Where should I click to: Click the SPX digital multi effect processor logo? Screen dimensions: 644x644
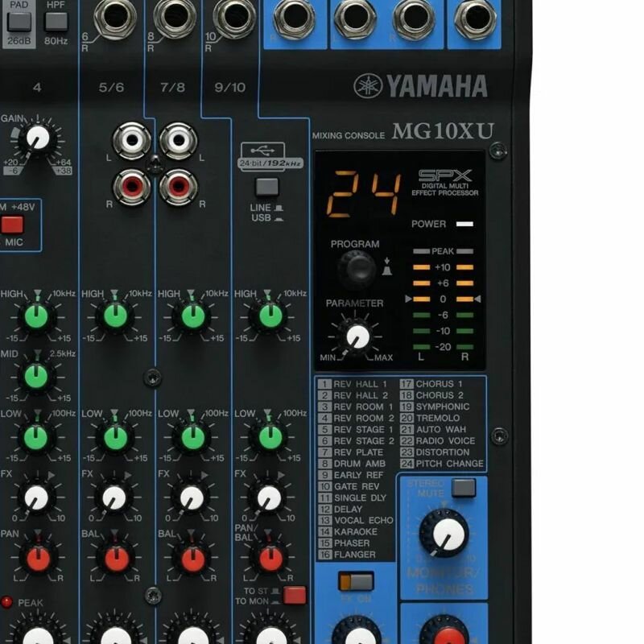(x=445, y=183)
